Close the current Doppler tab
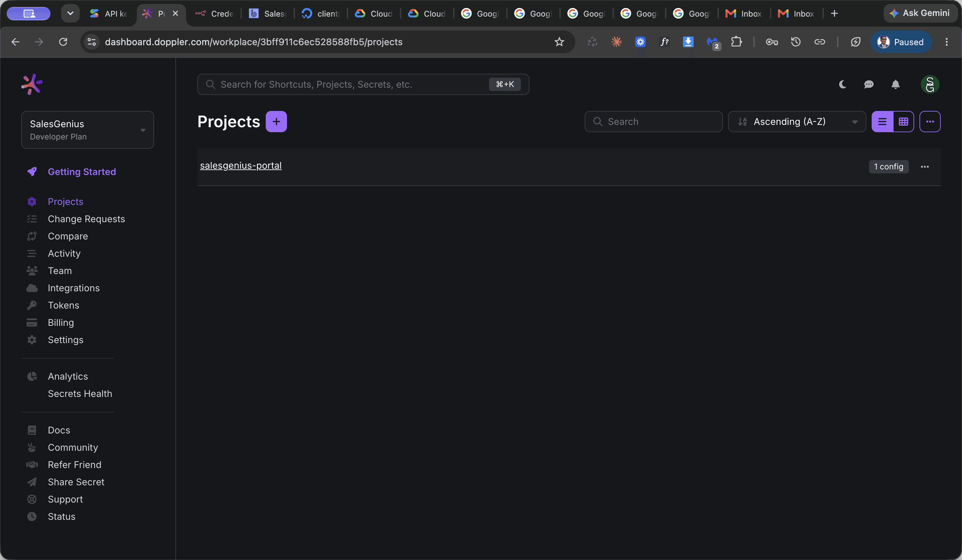This screenshot has height=560, width=962. click(x=176, y=14)
